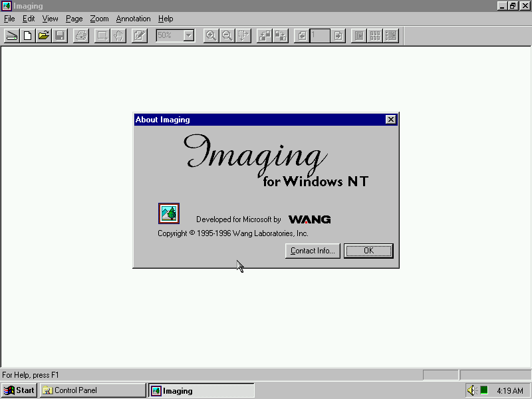Viewport: 532px width, 399px height.
Task: Create a new blank document
Action: [28, 36]
